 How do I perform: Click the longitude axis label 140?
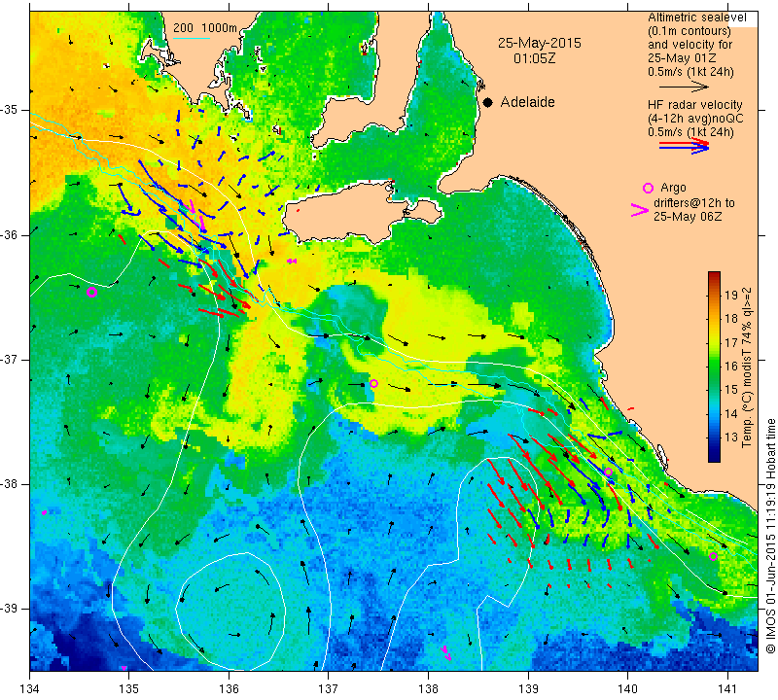(x=627, y=689)
